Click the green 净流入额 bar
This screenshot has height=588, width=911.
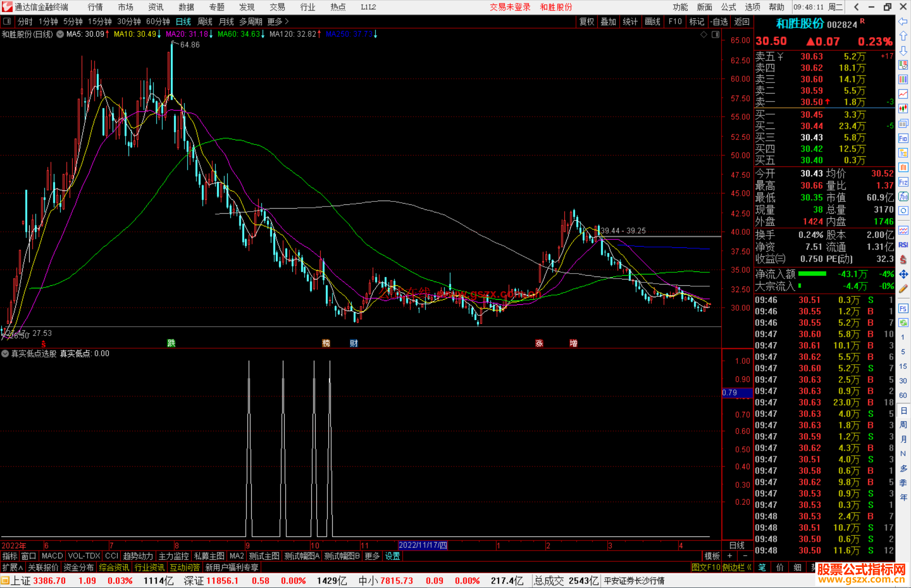pyautogui.click(x=812, y=274)
